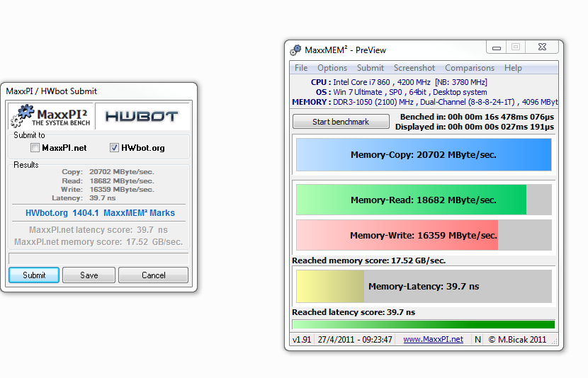Click 'Reached latency score: 39.7 ns' text
Viewport: 588px width, 378px height.
(354, 312)
